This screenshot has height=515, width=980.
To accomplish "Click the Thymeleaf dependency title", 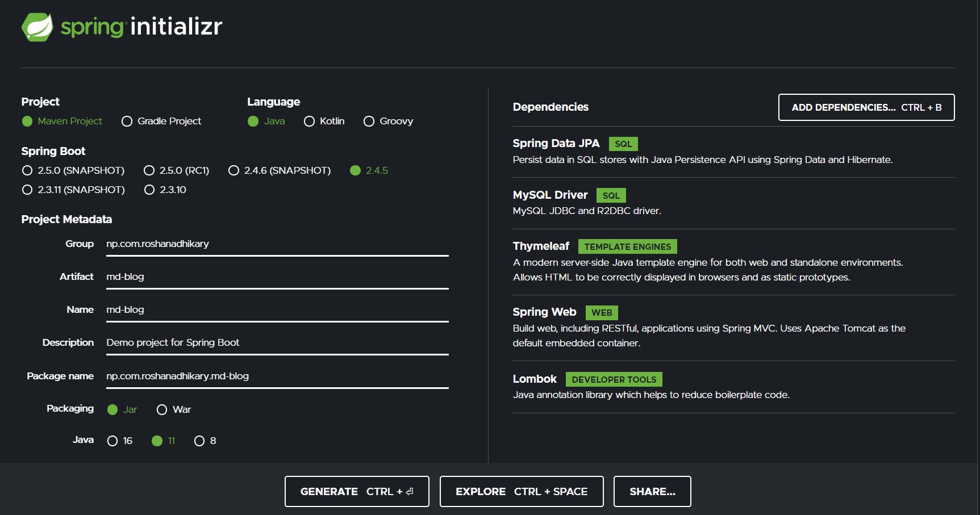I will coord(541,246).
